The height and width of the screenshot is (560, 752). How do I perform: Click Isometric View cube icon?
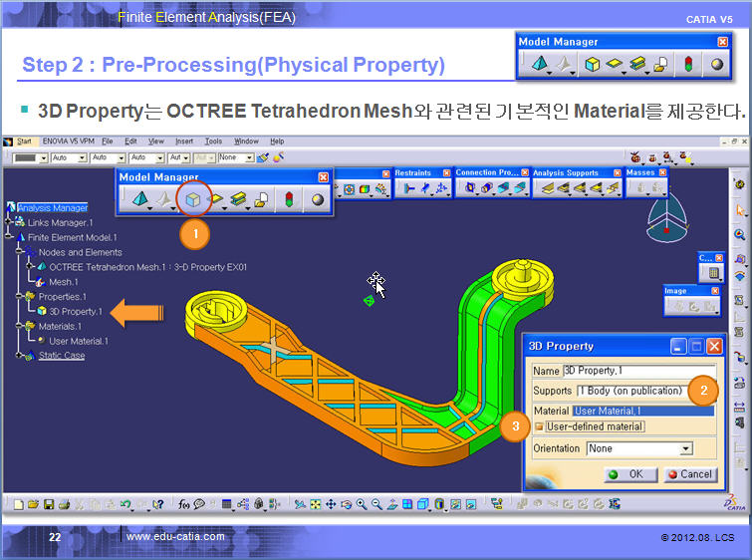tap(422, 504)
